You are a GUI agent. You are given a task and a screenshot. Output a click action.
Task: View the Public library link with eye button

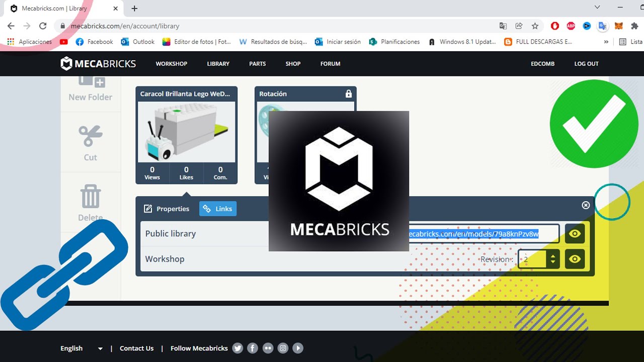pos(575,234)
